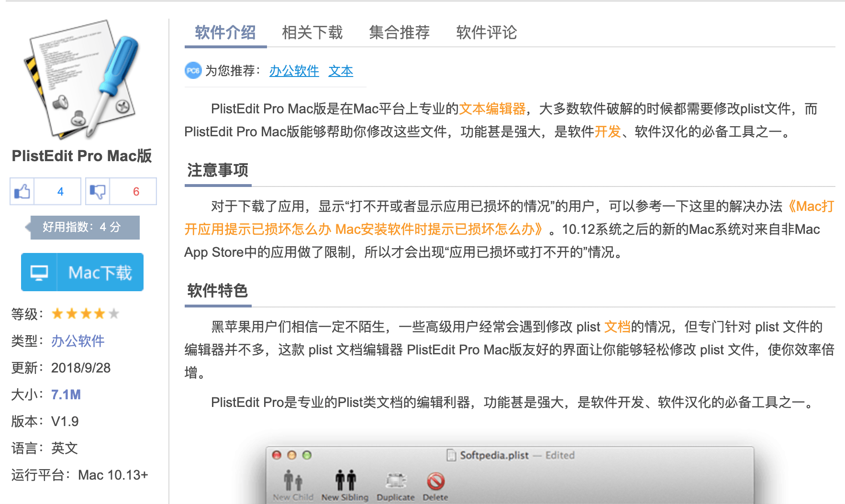
Task: Open the orange 开发 link
Action: click(607, 131)
